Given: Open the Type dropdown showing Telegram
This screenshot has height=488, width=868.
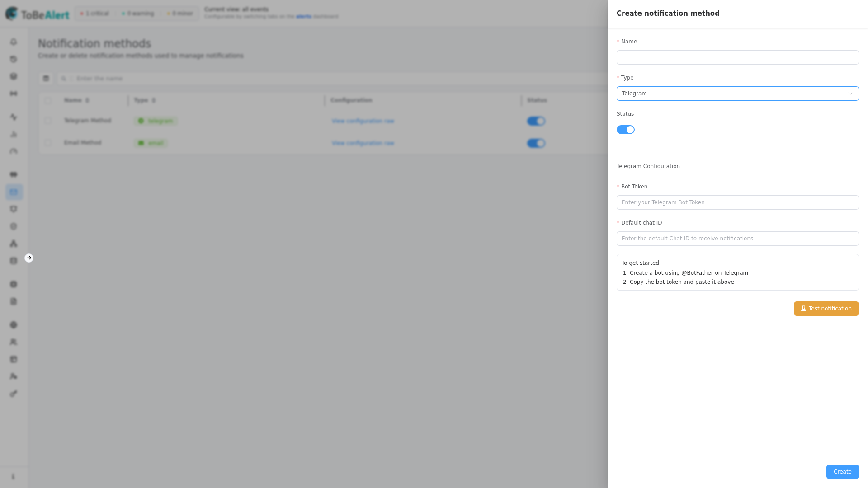Looking at the screenshot, I should click(737, 94).
